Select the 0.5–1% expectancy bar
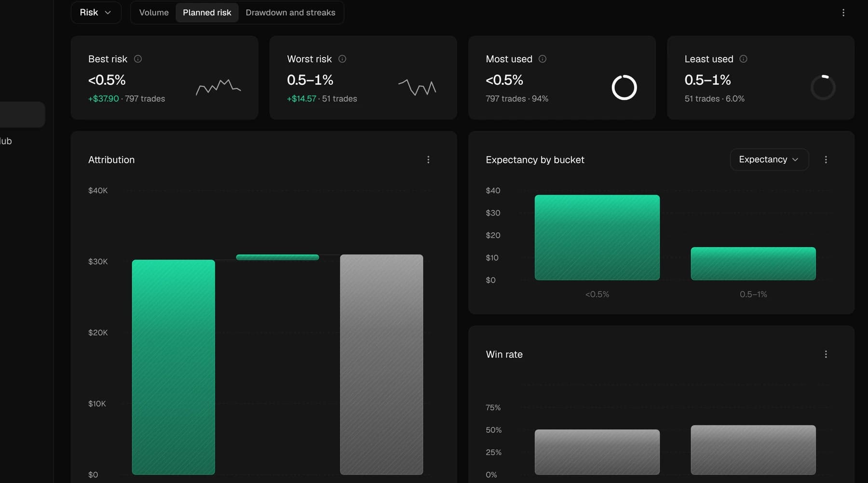Viewport: 868px width, 483px height. coord(753,264)
